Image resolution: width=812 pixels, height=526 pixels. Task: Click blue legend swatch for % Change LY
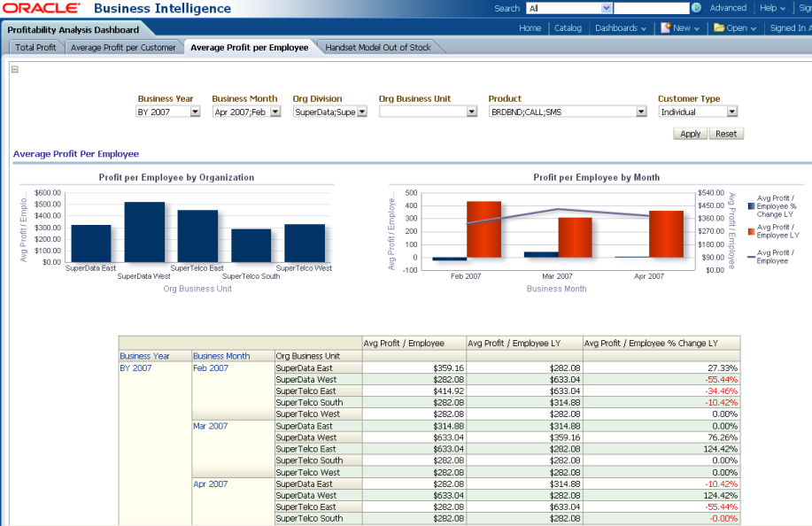751,206
